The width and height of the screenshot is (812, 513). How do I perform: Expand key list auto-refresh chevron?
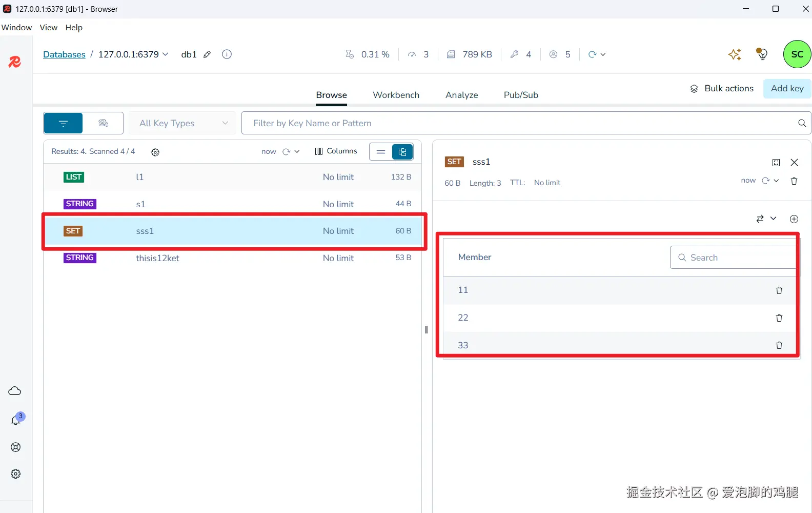(297, 151)
